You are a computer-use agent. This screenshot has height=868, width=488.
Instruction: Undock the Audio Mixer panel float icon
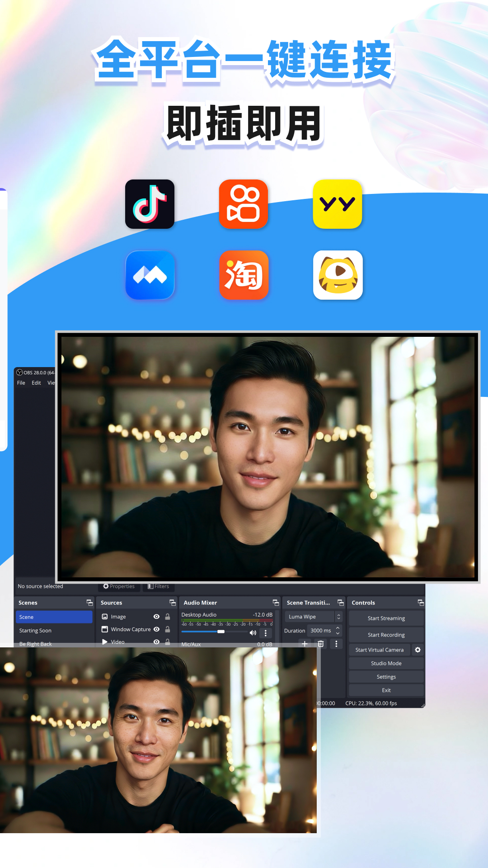[x=276, y=603]
